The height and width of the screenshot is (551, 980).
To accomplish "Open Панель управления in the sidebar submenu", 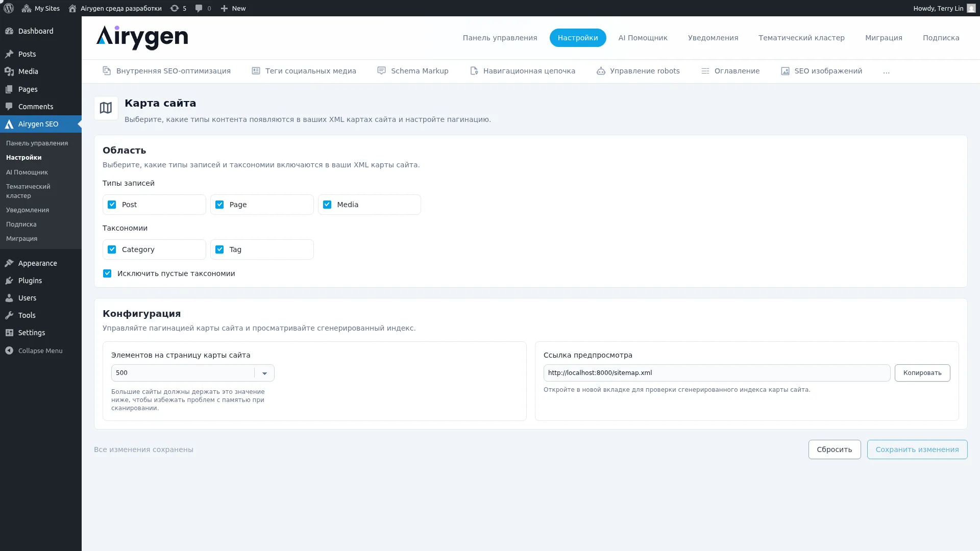I will (x=37, y=143).
